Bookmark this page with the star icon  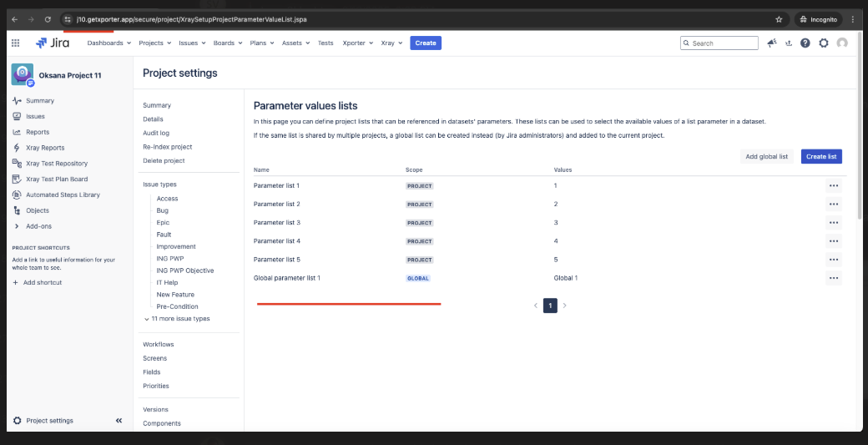[x=779, y=18]
